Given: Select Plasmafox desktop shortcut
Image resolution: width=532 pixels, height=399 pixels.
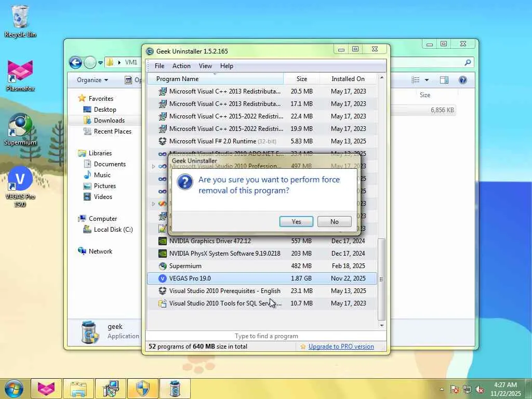Looking at the screenshot, I should click(20, 75).
